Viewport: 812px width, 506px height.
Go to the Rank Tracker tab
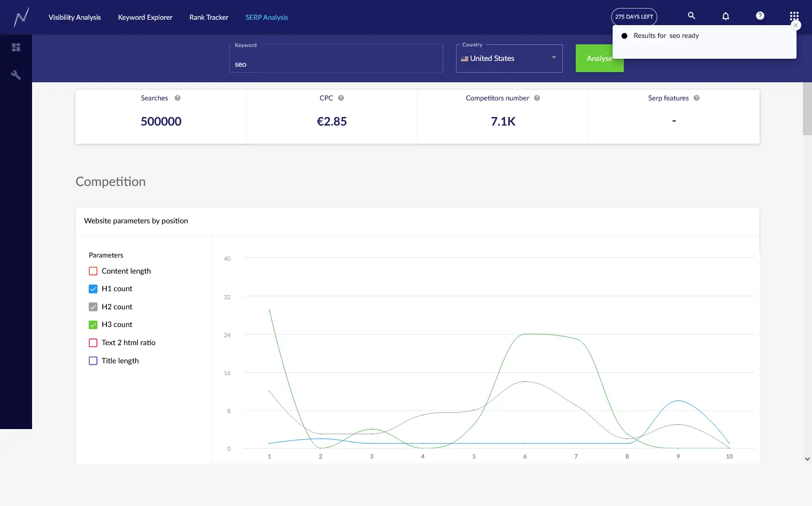pyautogui.click(x=208, y=18)
